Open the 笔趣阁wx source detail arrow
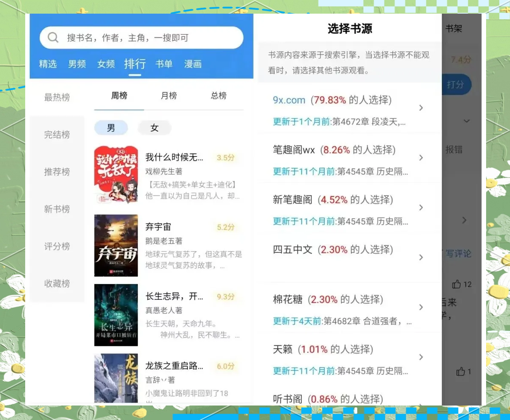Screen dimensions: 510x420 tap(421, 157)
